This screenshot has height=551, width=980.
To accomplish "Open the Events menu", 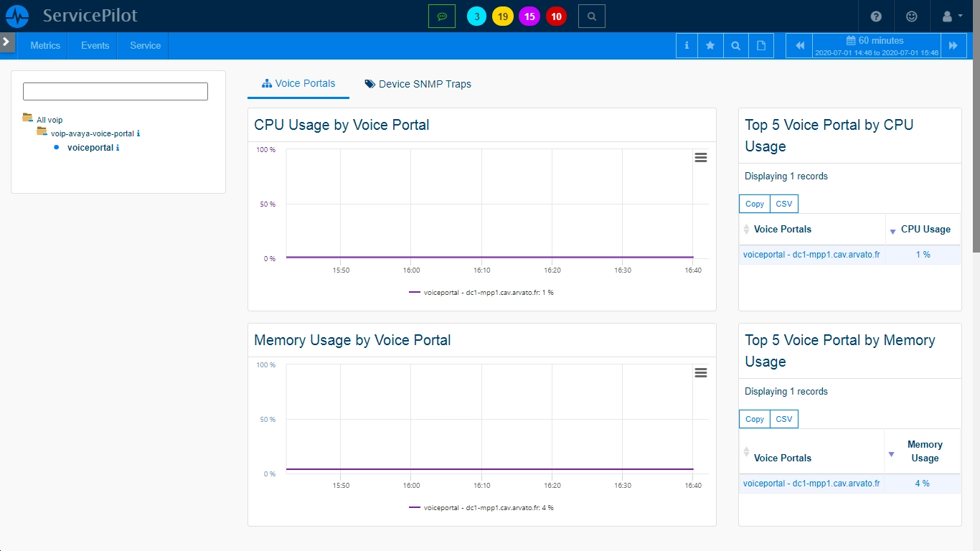I will coord(95,45).
